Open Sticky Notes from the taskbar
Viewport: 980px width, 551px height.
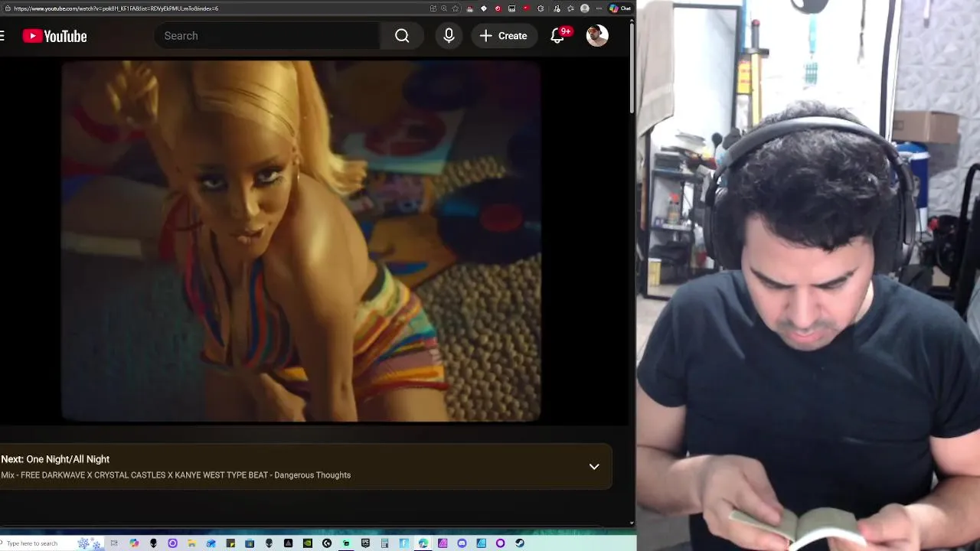230,543
